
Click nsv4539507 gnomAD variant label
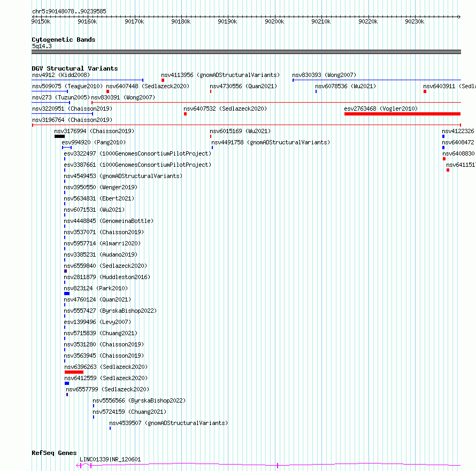[x=168, y=423]
